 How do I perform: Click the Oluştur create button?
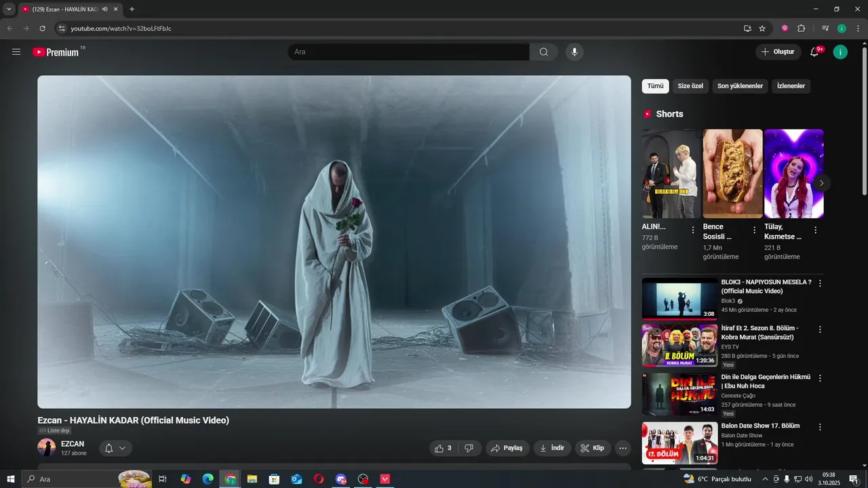pos(778,52)
